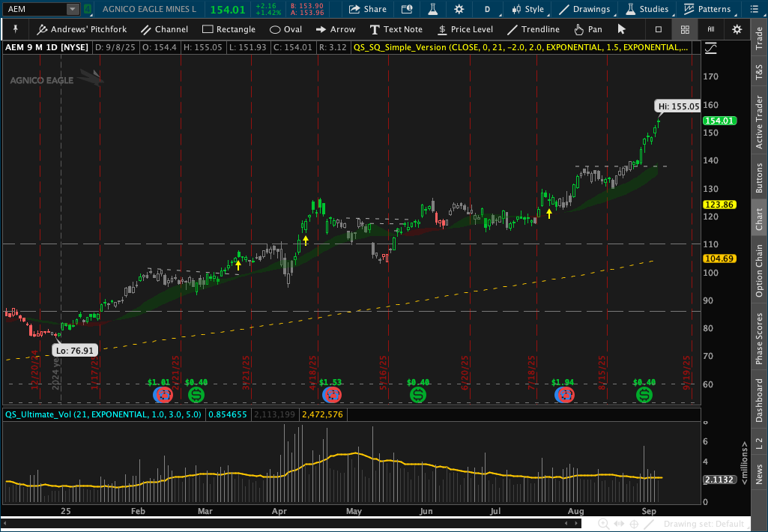Screen dimensions: 768x532
Task: Open the list menu icon at top right
Action: click(x=755, y=9)
